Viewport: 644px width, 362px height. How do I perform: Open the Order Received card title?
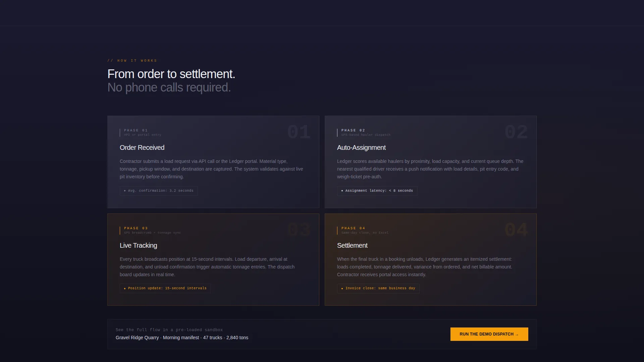(142, 147)
